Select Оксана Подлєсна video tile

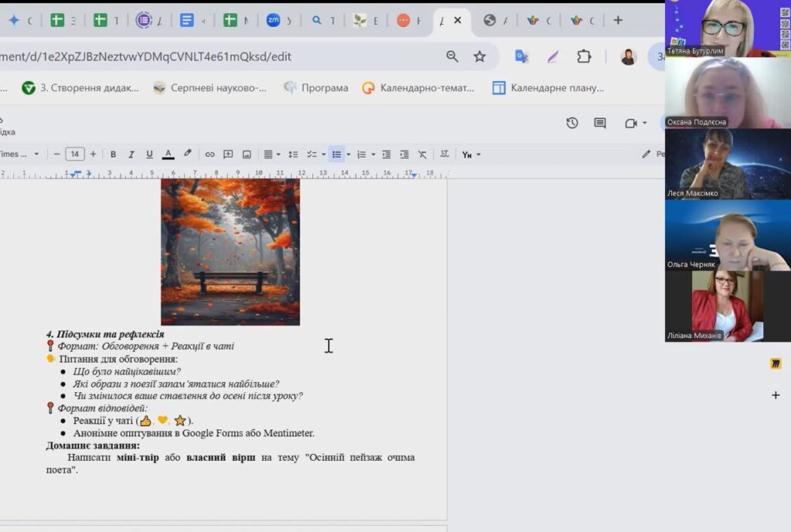tap(728, 93)
